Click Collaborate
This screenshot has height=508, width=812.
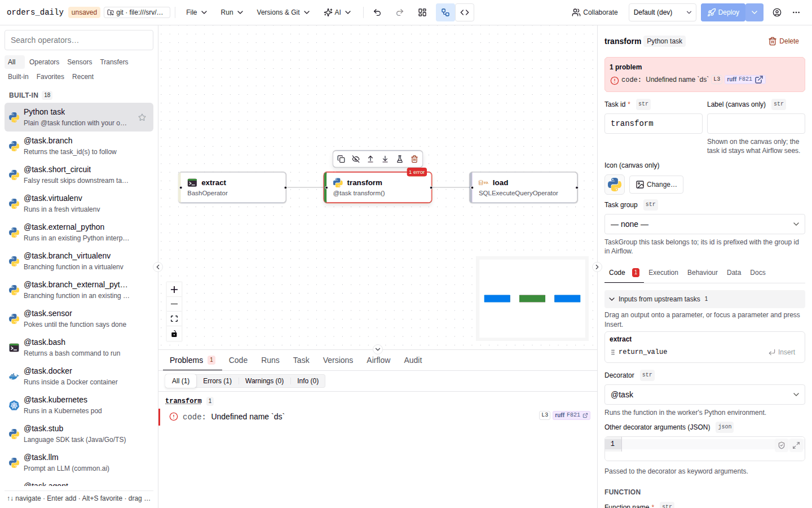pos(595,12)
